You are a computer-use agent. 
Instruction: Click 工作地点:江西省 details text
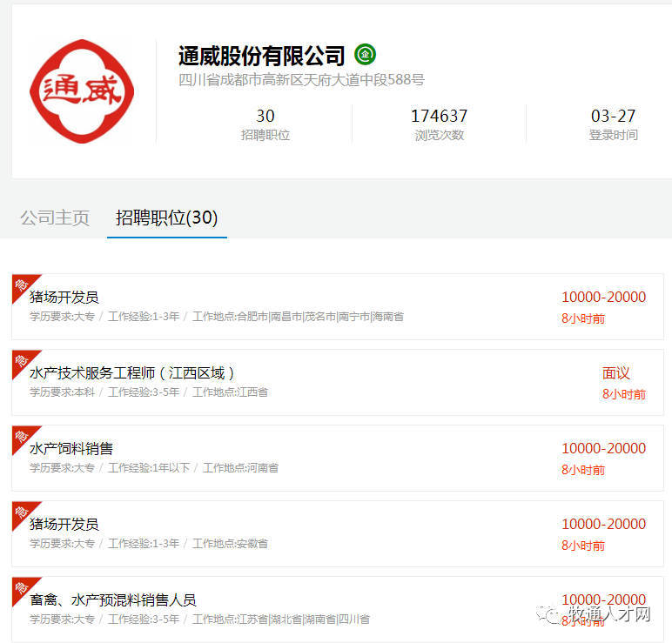[230, 392]
